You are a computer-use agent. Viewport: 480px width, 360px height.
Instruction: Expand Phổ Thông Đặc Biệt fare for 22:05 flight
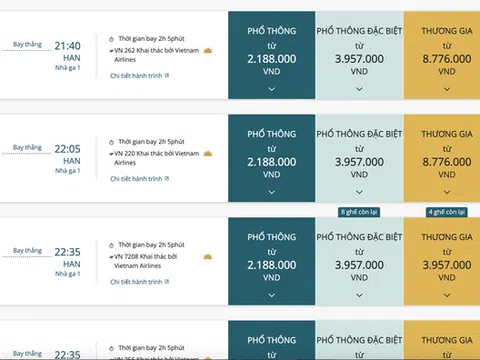(359, 192)
